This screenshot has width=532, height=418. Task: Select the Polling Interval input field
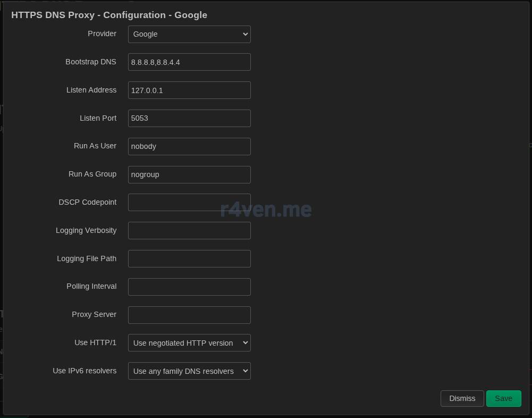[x=189, y=287]
